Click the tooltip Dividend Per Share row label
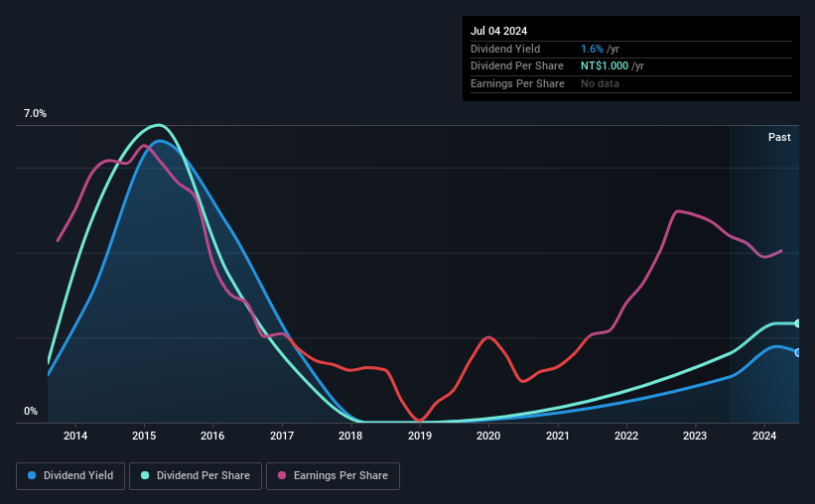Viewport: 815px width, 504px height. 516,66
